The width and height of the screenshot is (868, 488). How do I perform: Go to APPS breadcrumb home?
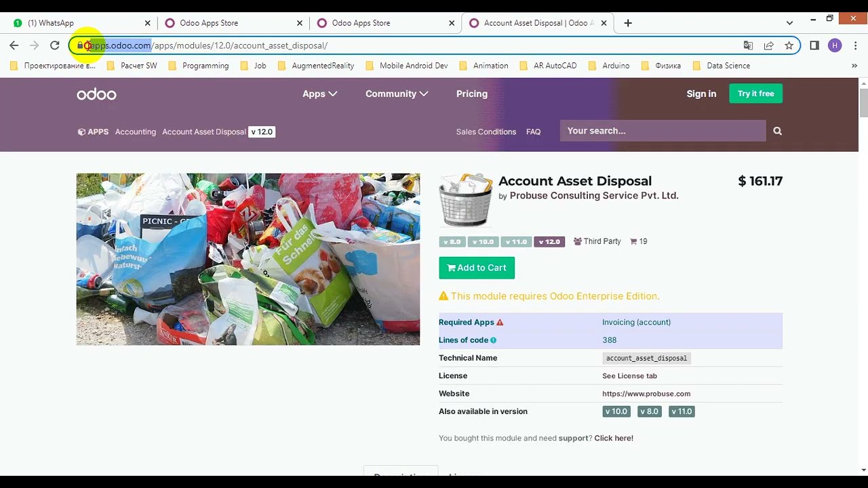[93, 131]
